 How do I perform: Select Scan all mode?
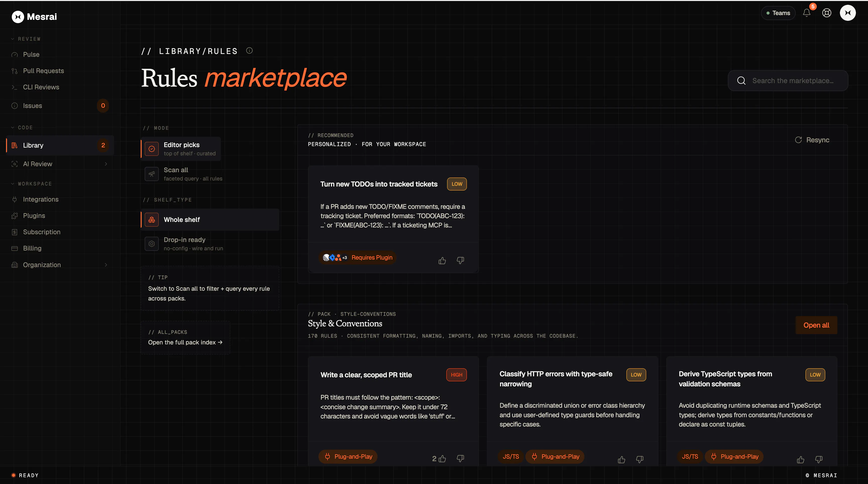(x=183, y=174)
